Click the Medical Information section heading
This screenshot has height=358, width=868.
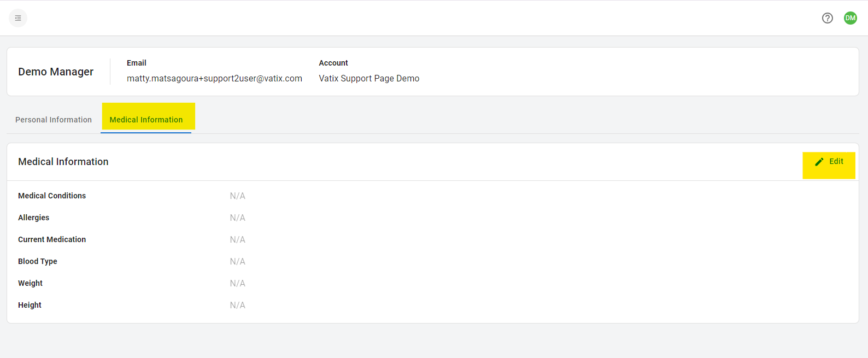(x=63, y=162)
